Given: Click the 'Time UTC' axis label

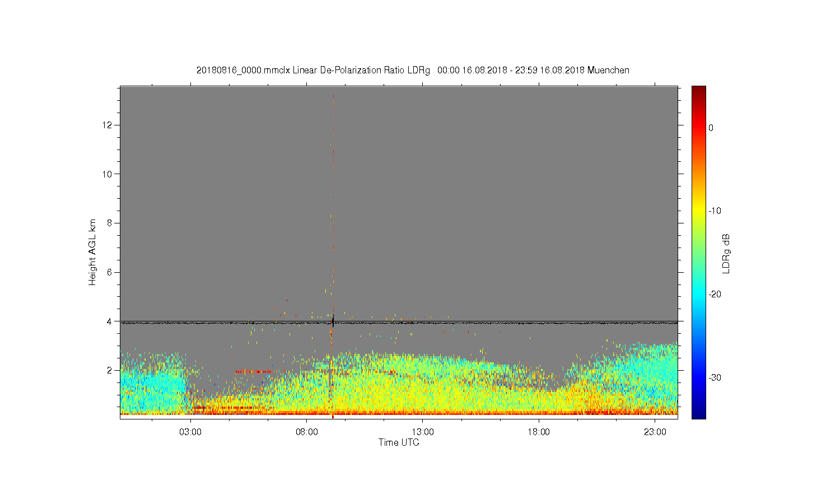Looking at the screenshot, I should click(399, 442).
